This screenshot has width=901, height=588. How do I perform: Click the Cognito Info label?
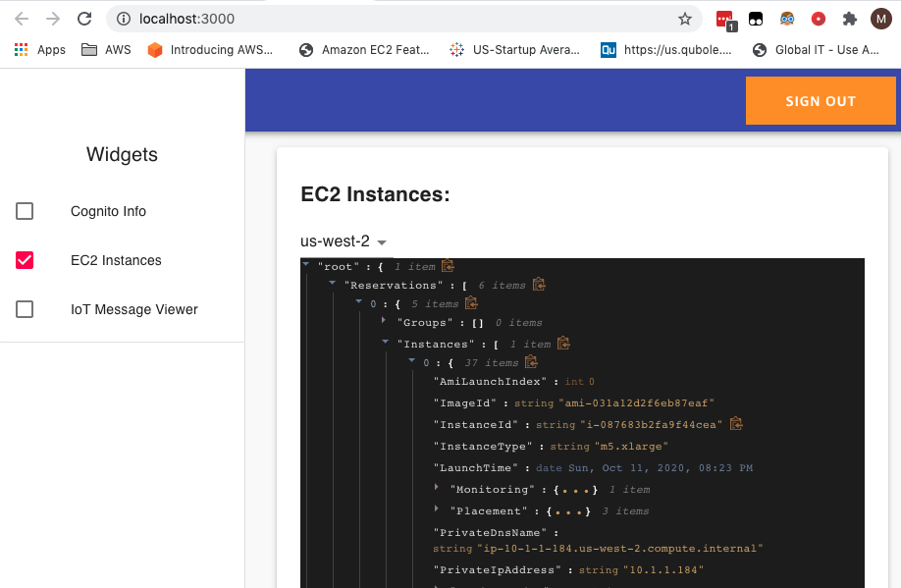108,211
